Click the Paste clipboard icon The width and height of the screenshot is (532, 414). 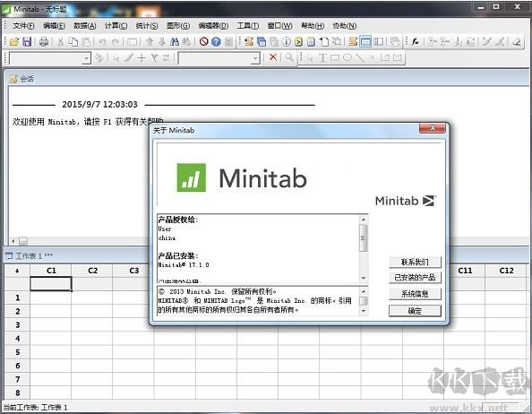[86, 42]
